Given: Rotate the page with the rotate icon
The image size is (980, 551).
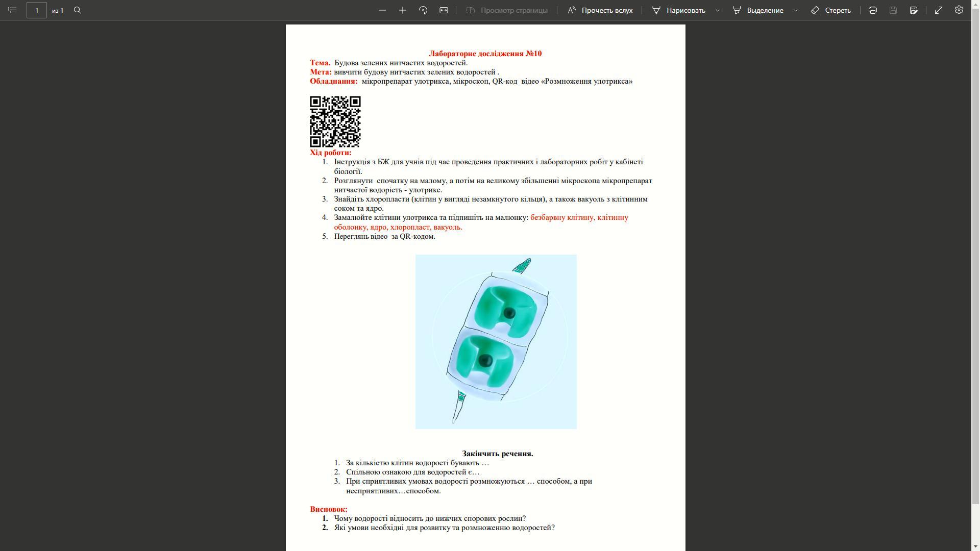Looking at the screenshot, I should point(423,10).
